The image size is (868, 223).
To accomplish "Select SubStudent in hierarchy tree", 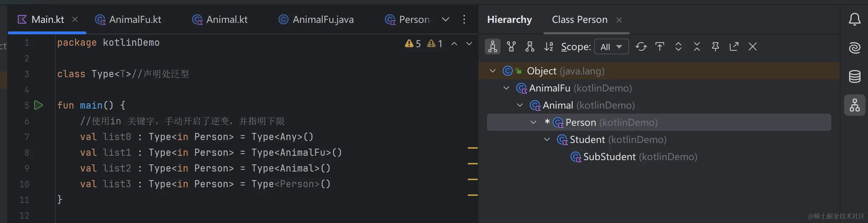I will coord(609,157).
